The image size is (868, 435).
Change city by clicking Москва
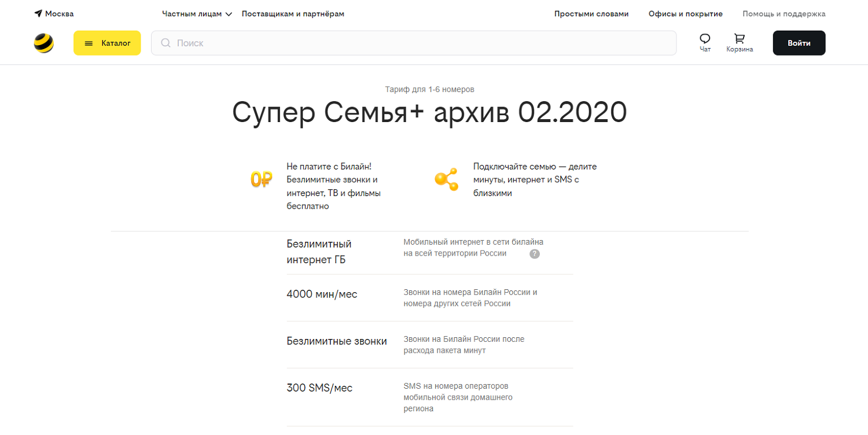tap(59, 14)
